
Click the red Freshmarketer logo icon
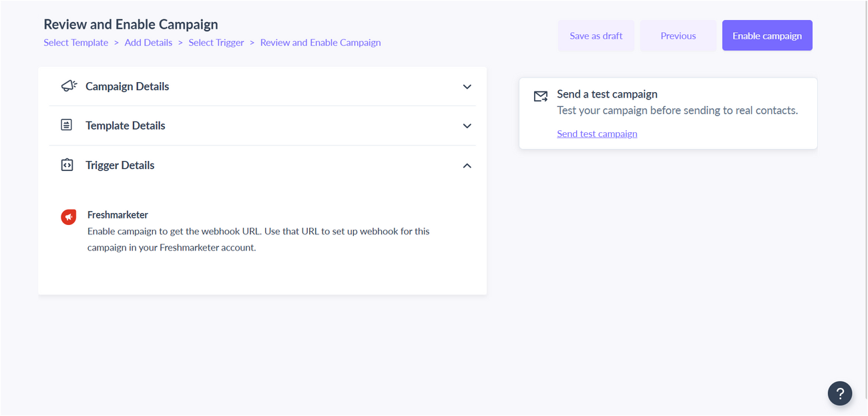69,216
